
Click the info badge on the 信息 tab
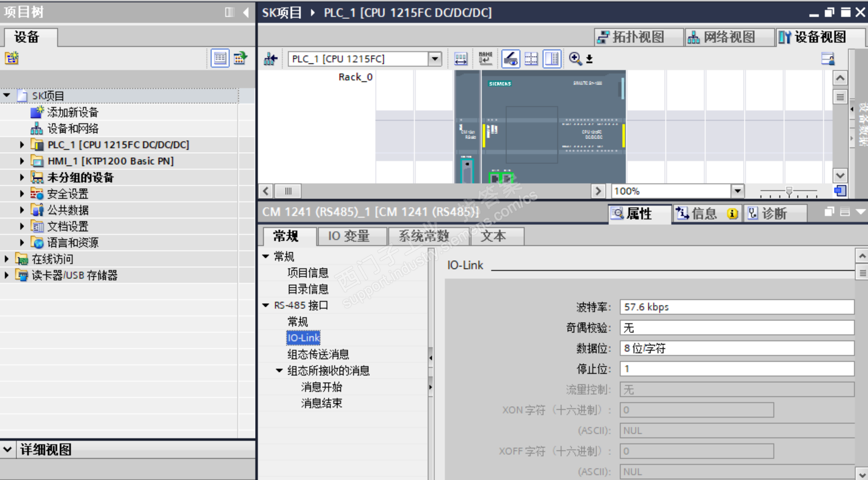coord(732,213)
